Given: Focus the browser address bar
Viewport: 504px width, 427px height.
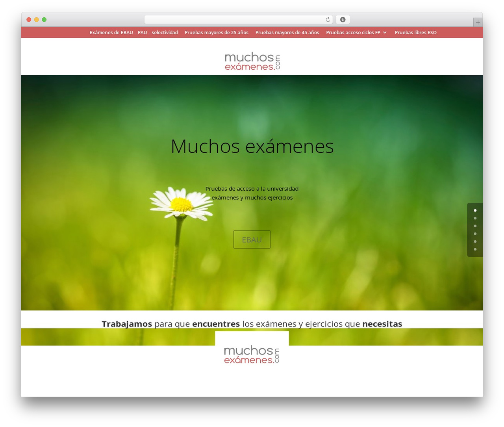Looking at the screenshot, I should [x=239, y=20].
